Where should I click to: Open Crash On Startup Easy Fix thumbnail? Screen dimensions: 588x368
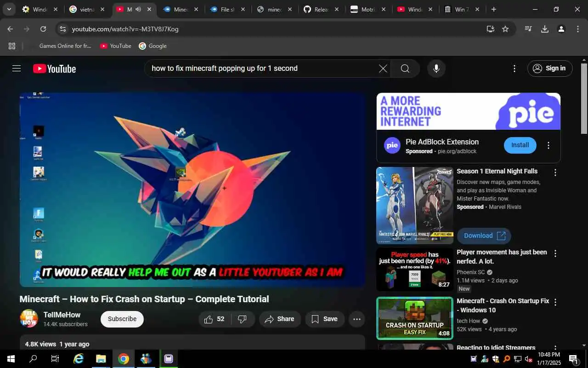(x=415, y=318)
